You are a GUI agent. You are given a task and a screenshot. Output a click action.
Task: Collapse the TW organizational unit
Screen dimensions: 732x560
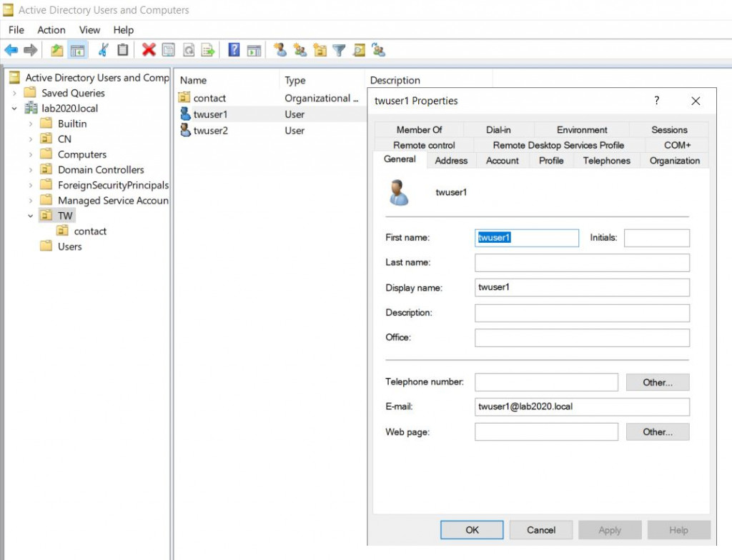point(31,216)
